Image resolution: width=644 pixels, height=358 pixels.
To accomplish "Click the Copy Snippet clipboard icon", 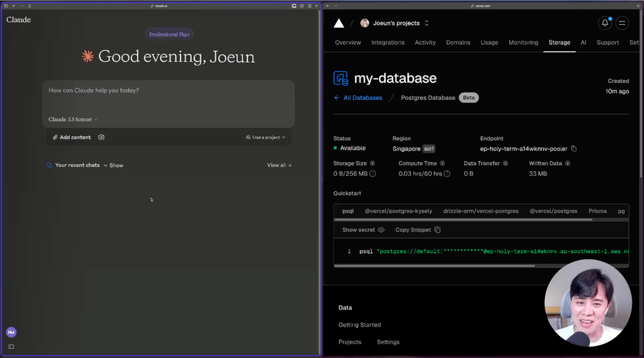I will click(437, 230).
